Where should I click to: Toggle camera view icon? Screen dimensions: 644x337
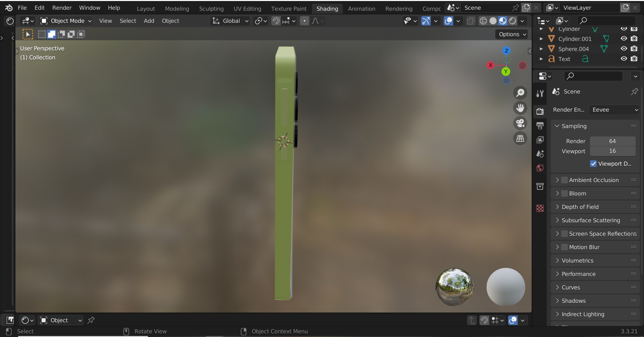click(520, 123)
